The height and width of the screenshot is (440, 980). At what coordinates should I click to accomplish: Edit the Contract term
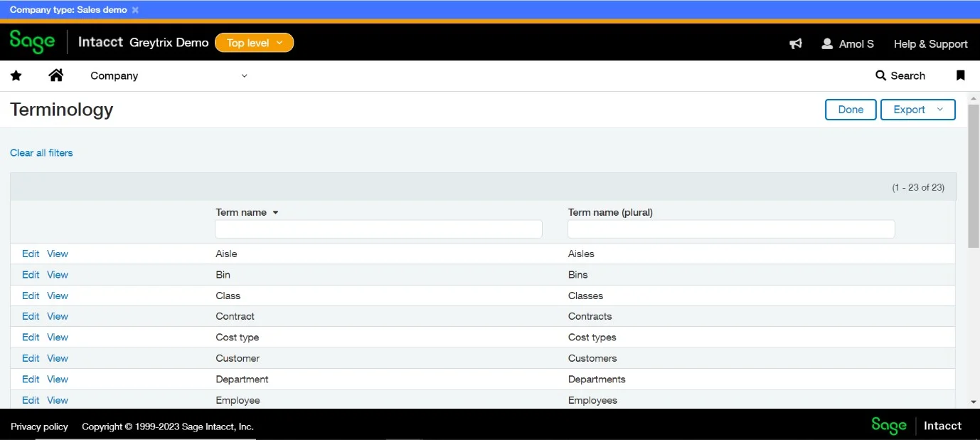coord(31,316)
